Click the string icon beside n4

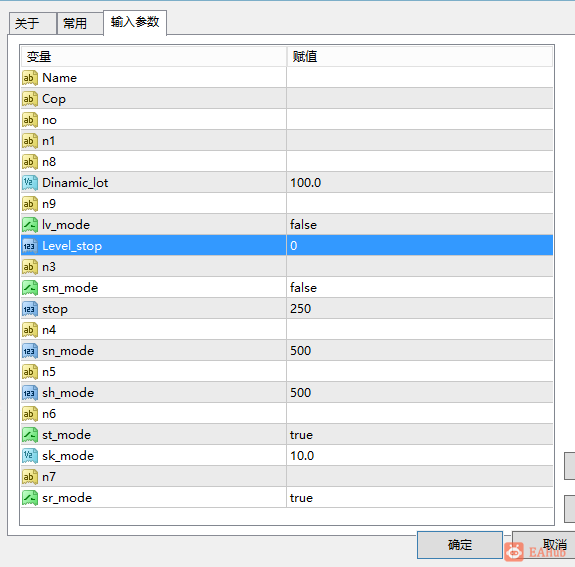coord(30,330)
